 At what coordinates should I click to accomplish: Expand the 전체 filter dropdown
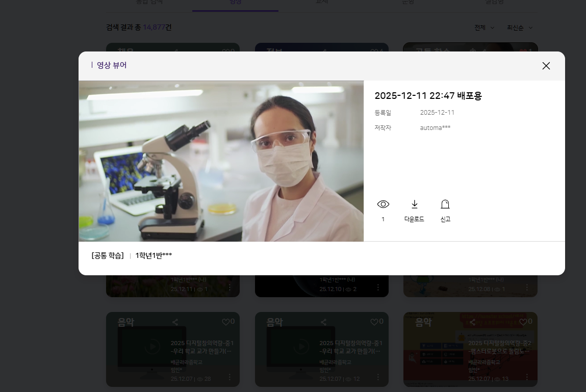tap(484, 28)
